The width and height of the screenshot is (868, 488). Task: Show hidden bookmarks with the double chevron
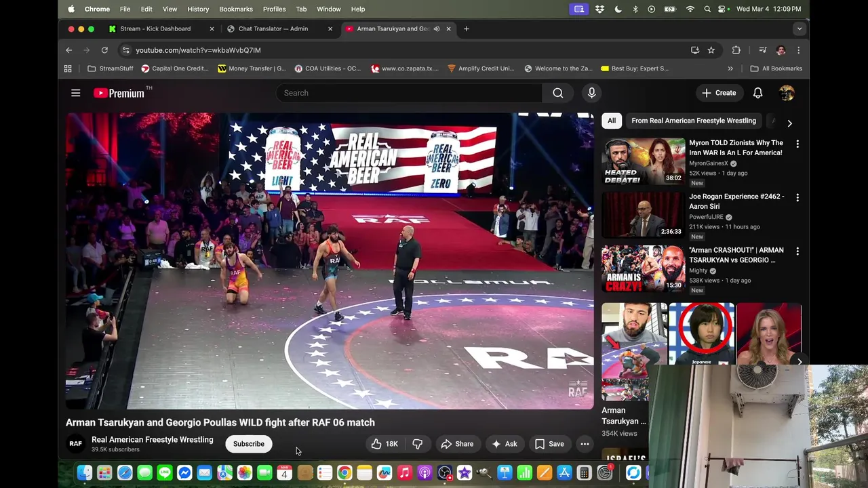(x=730, y=68)
